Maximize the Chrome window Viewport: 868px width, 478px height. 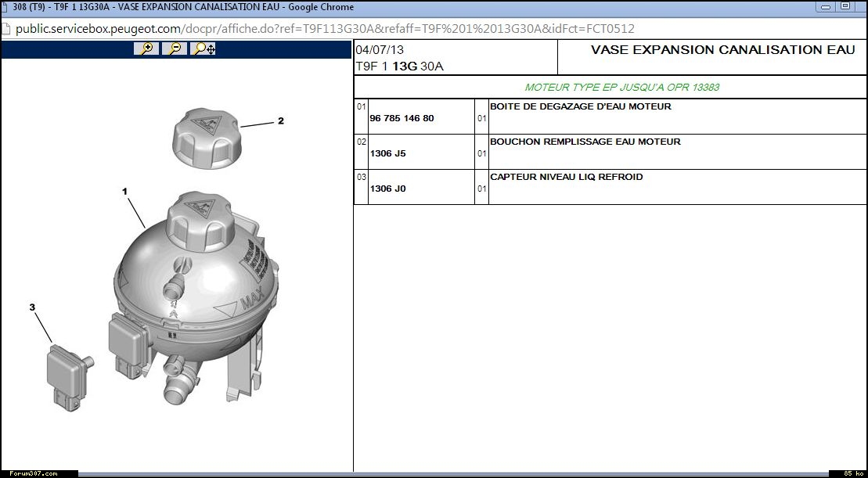[845, 5]
